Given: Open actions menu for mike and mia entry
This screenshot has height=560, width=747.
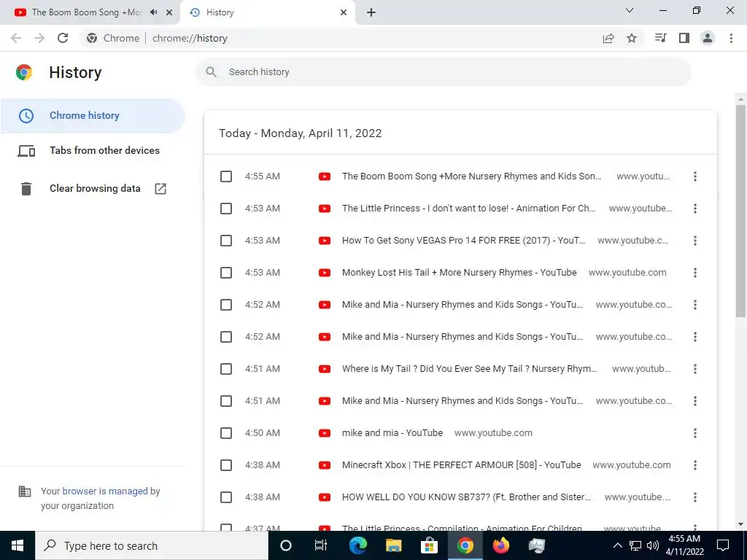Looking at the screenshot, I should pos(695,433).
